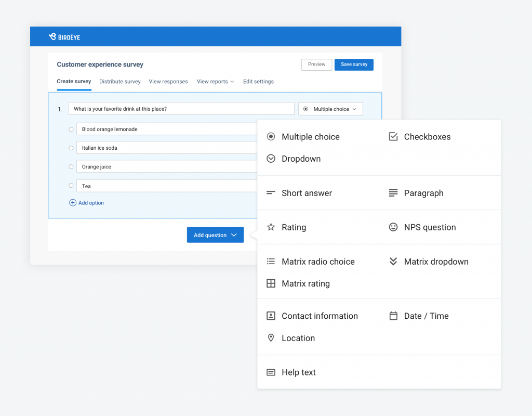This screenshot has height=416, width=532.
Task: Go to the Distribute survey tab
Action: (120, 82)
